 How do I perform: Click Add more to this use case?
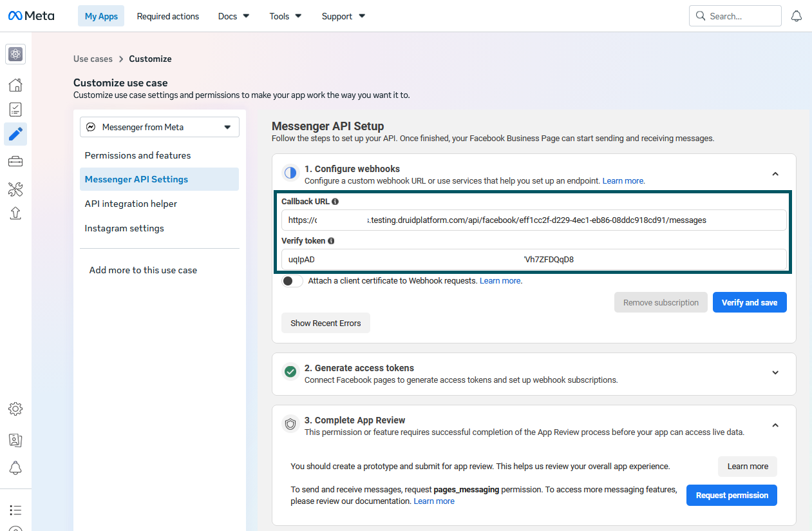pyautogui.click(x=143, y=270)
